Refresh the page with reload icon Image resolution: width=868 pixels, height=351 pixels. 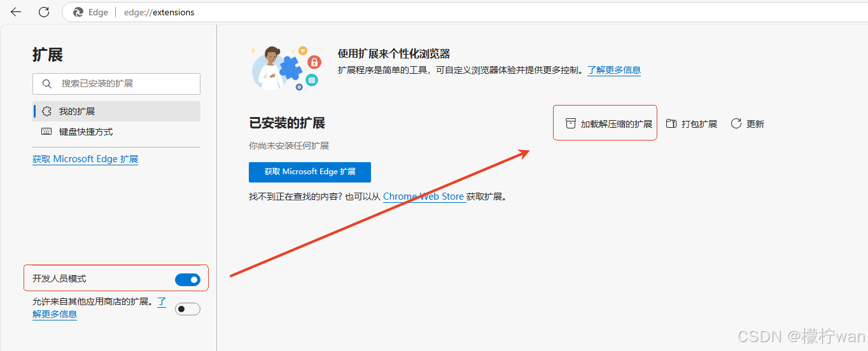coord(44,12)
